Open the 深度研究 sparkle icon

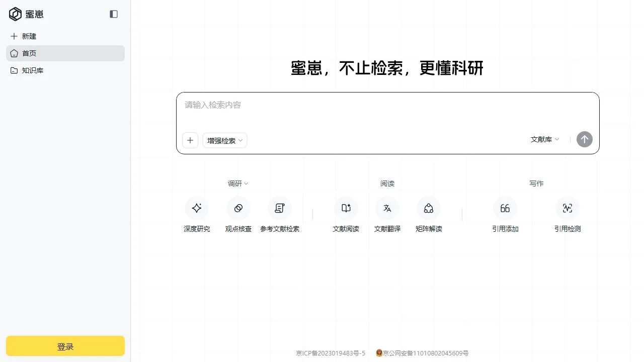(x=197, y=208)
